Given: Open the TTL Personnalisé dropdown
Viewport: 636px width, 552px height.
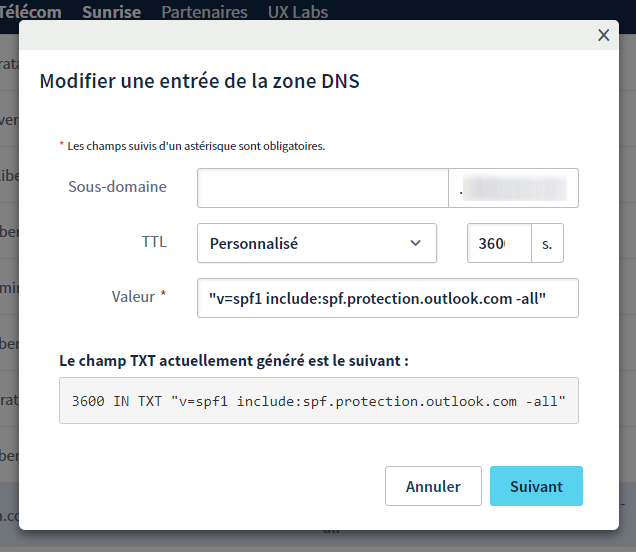Looking at the screenshot, I should (x=317, y=243).
